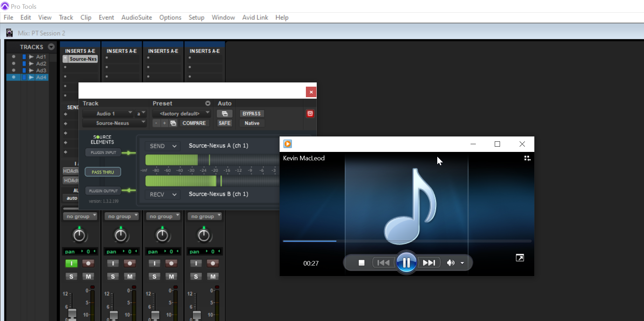Click the plugin automation enable icon

click(x=225, y=114)
